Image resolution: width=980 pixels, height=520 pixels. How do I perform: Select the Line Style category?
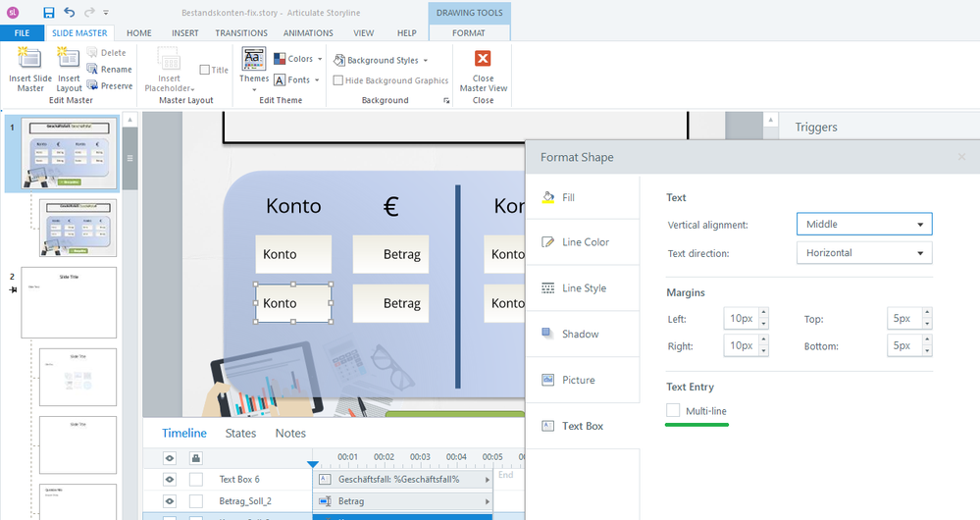pos(583,288)
